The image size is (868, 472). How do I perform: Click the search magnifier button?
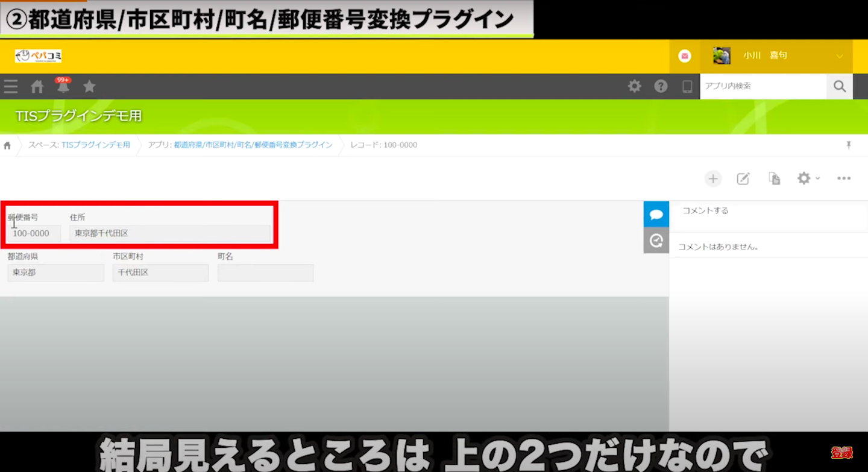click(840, 86)
